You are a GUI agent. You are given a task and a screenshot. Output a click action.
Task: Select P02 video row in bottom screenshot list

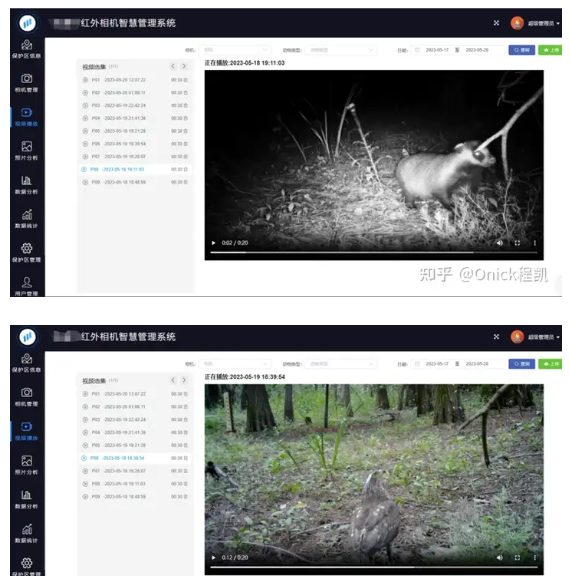tap(135, 407)
